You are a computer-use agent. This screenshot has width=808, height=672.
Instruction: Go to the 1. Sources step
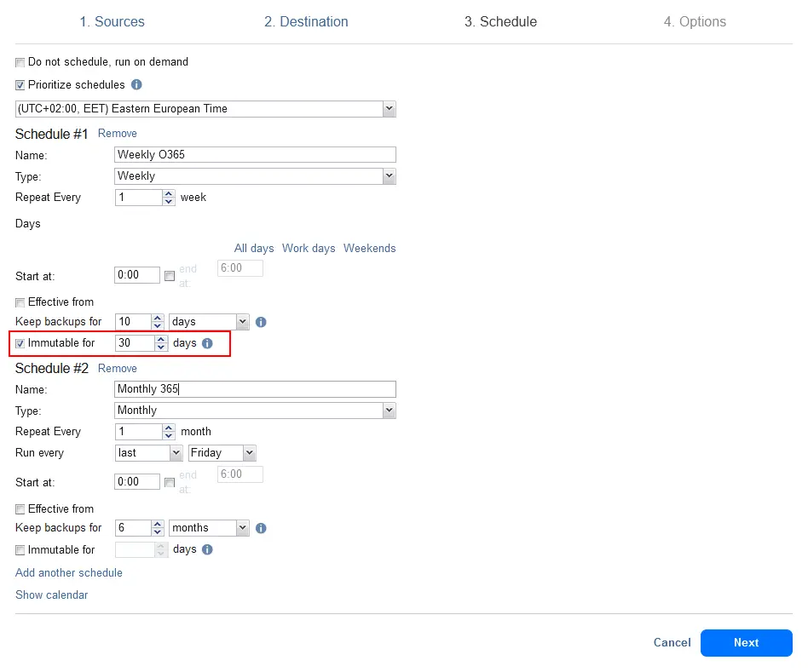tap(112, 21)
